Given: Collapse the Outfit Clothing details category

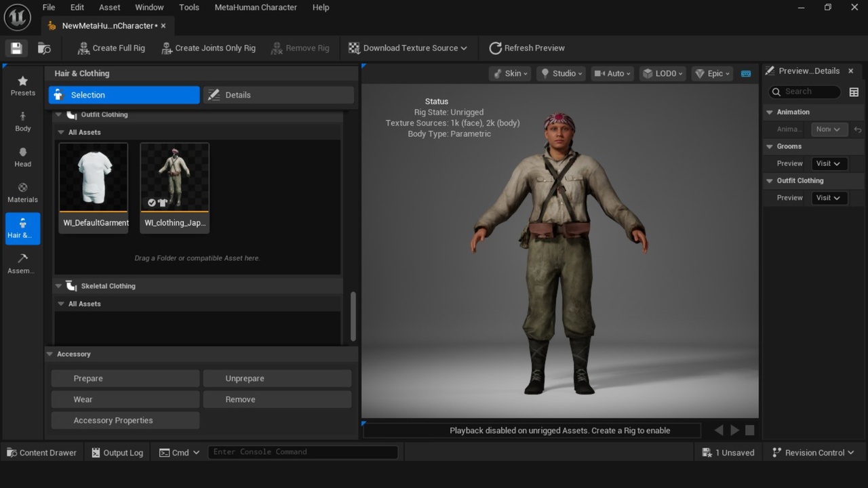Looking at the screenshot, I should (x=770, y=180).
